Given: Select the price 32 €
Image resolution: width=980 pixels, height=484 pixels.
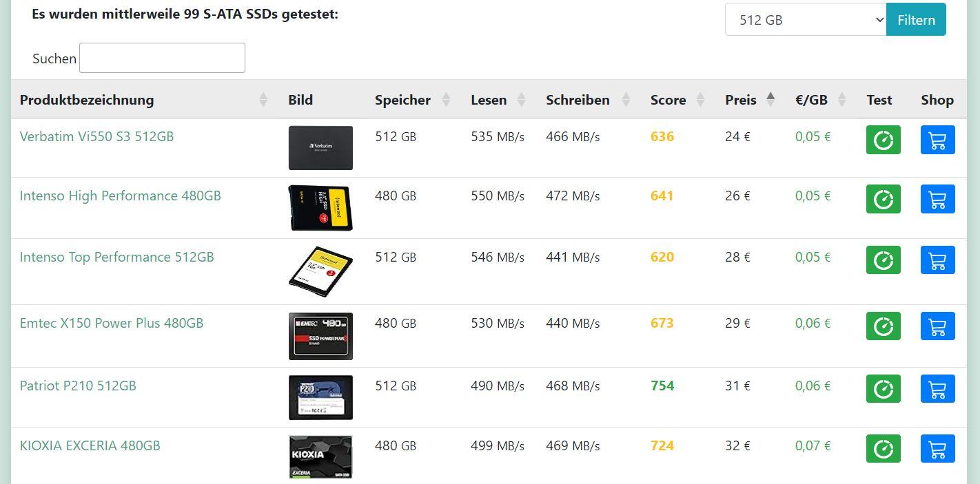Looking at the screenshot, I should click(737, 445).
